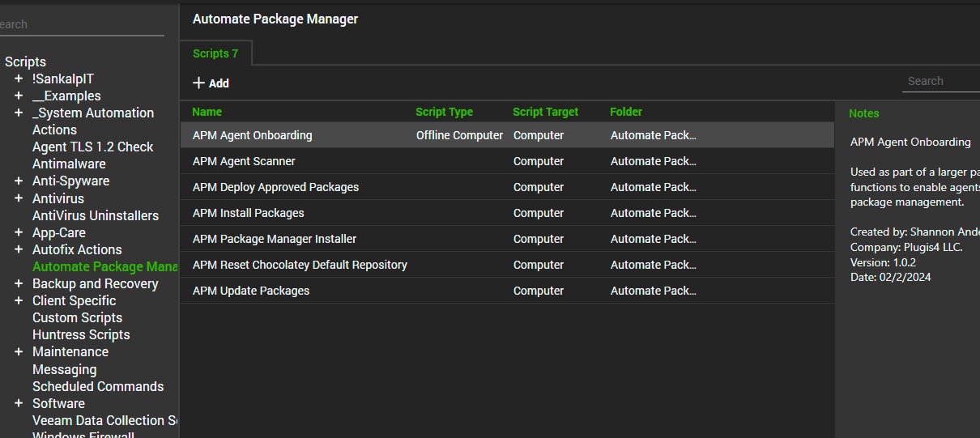Viewport: 980px width, 438px height.
Task: Click the Date: 02/2/2024 note line
Action: tap(890, 277)
